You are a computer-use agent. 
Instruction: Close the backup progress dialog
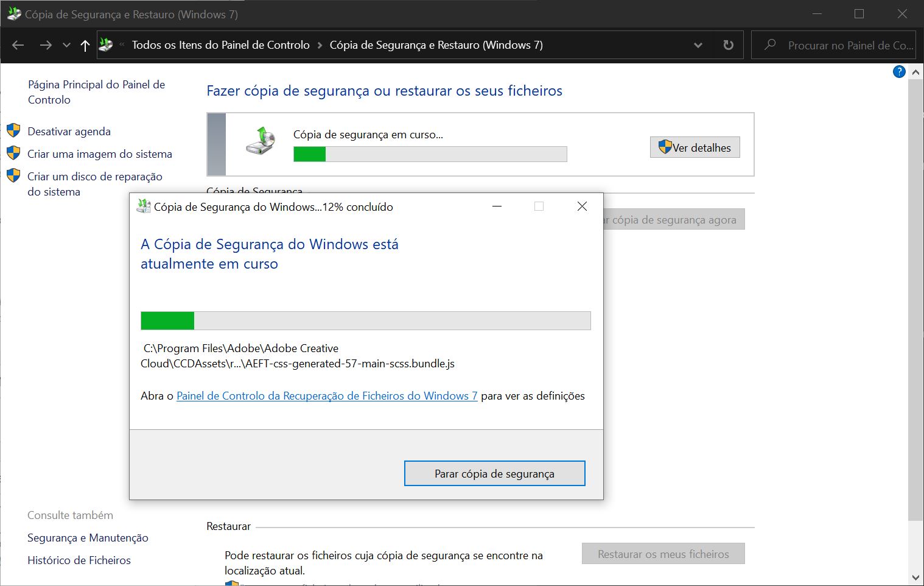tap(582, 207)
